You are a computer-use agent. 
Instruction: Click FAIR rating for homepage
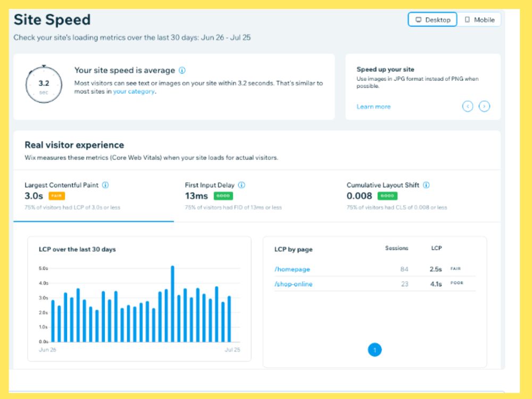pos(455,269)
